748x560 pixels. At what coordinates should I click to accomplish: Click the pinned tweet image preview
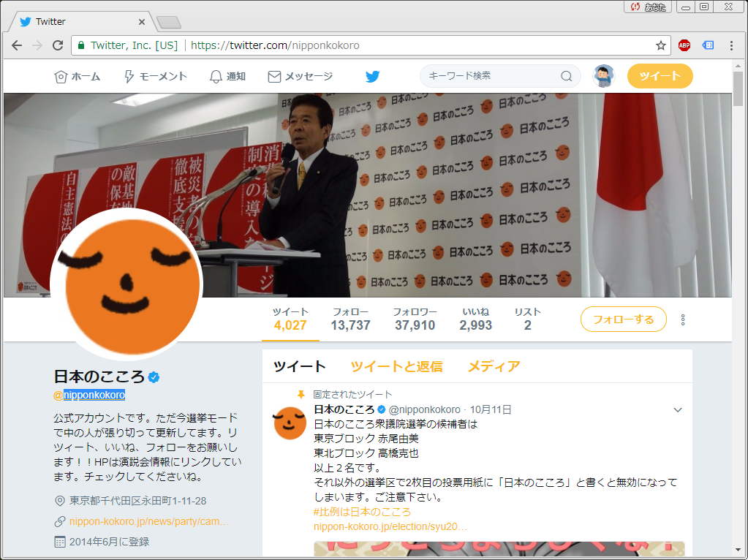(499, 548)
